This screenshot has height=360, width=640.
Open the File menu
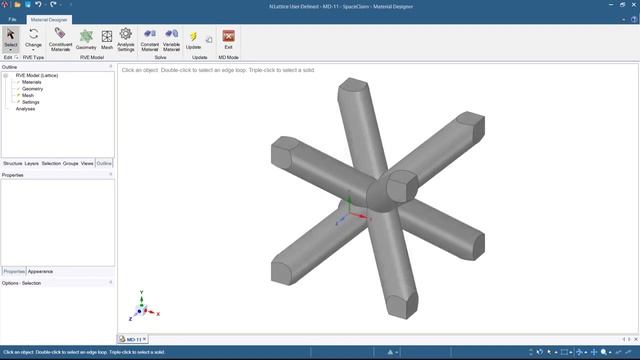click(x=12, y=20)
